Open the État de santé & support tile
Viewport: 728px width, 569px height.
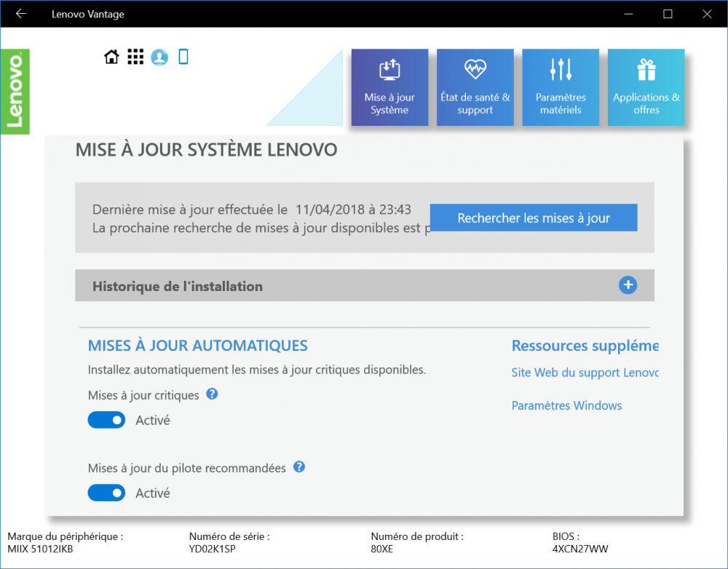[x=475, y=87]
